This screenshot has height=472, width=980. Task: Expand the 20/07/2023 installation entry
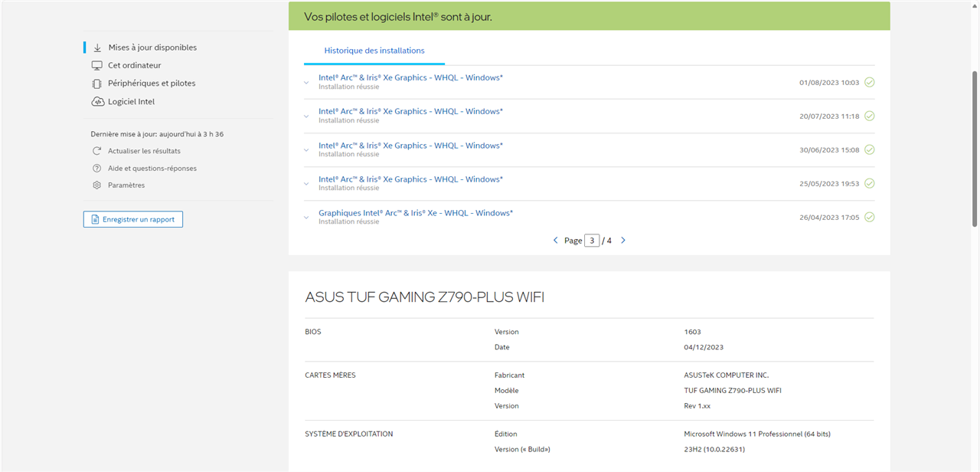[x=306, y=116]
